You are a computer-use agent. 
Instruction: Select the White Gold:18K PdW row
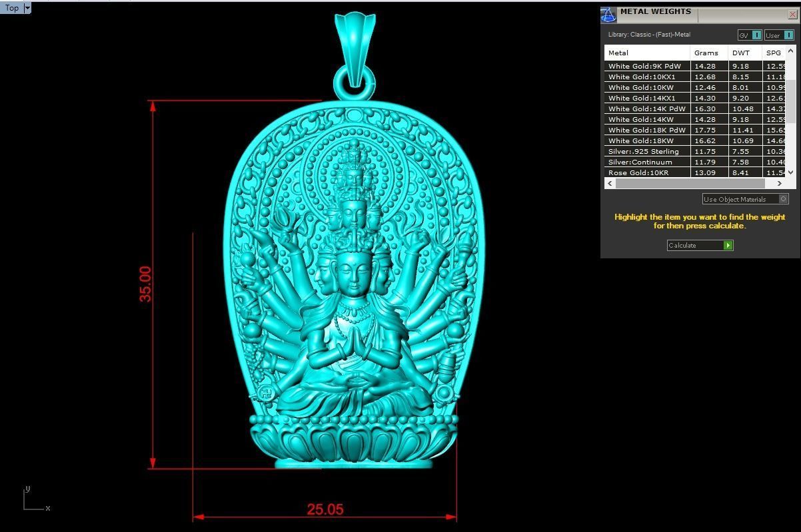[x=696, y=130]
